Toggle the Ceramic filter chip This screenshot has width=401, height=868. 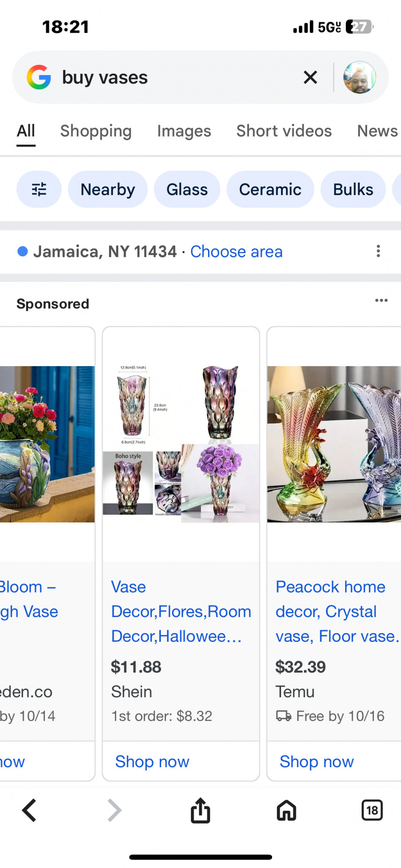pyautogui.click(x=270, y=189)
